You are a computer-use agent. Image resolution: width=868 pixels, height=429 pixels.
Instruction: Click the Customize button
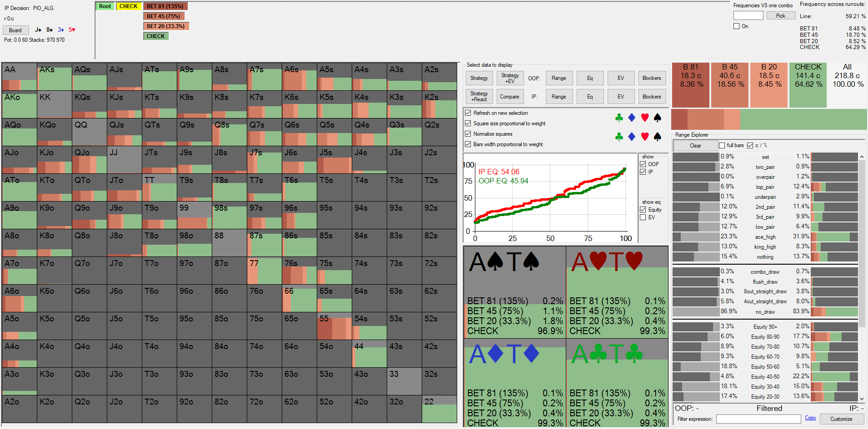click(x=841, y=419)
